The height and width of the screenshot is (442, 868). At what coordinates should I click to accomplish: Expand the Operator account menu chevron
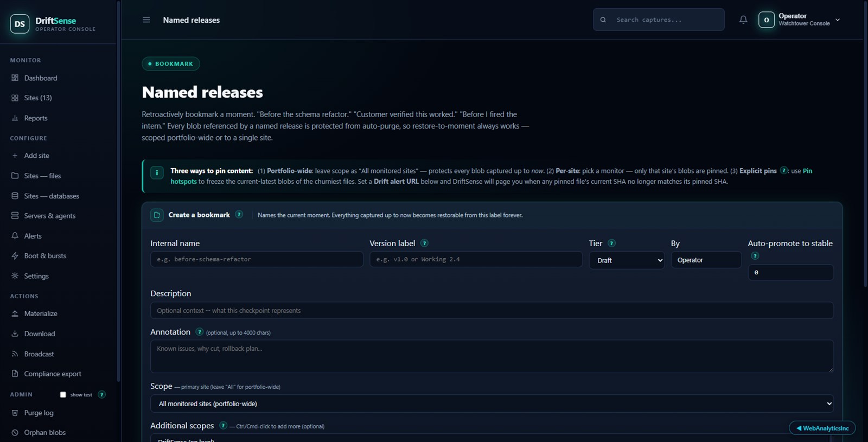(838, 20)
